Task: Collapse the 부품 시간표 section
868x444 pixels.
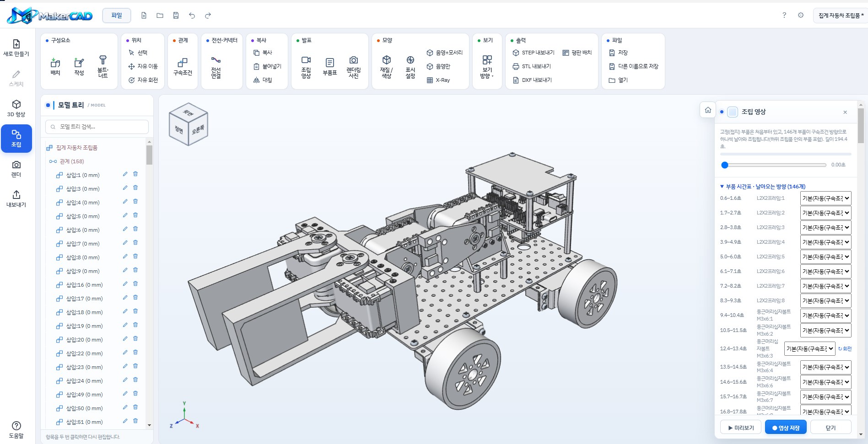Action: coord(763,187)
